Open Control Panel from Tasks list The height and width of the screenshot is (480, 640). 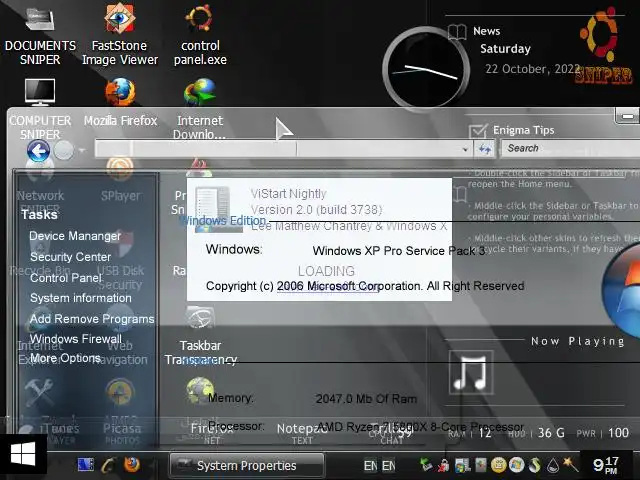tap(66, 278)
